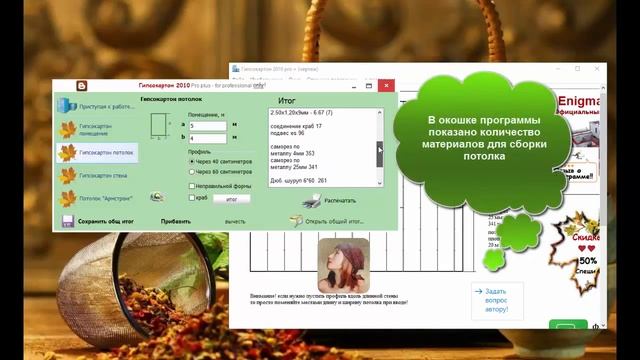Click Сохранить общ итог
640x360 pixels.
[106, 222]
